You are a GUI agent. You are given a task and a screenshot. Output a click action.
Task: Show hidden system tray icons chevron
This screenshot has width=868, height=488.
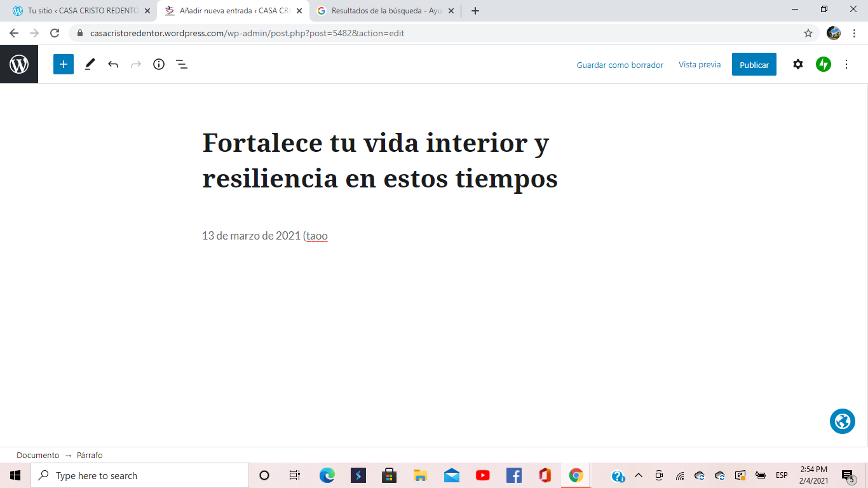coord(639,475)
